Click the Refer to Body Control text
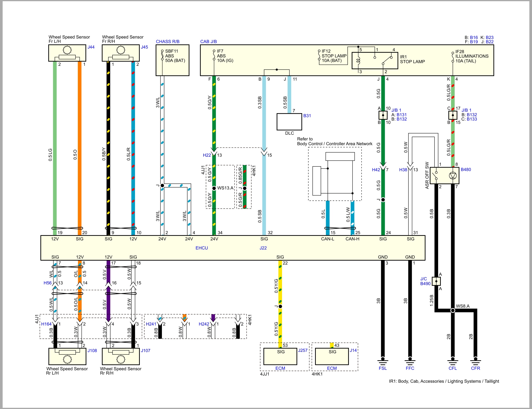 coord(335,141)
